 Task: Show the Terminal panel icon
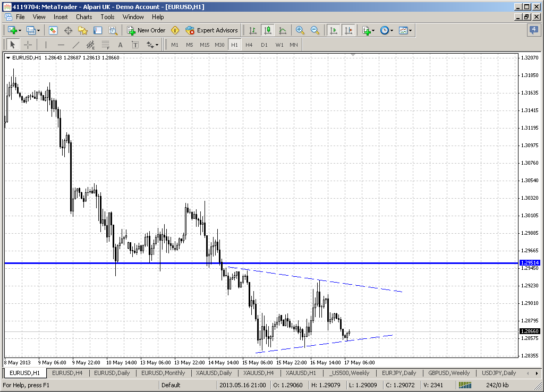98,30
